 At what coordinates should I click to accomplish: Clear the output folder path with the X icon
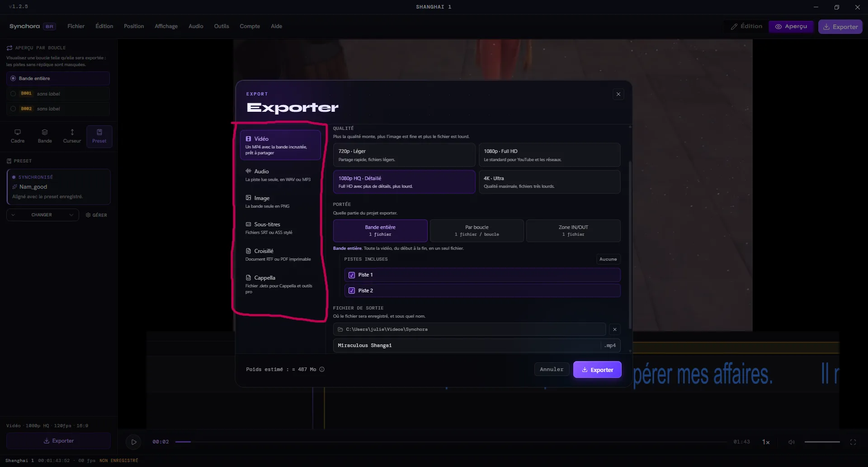click(615, 329)
